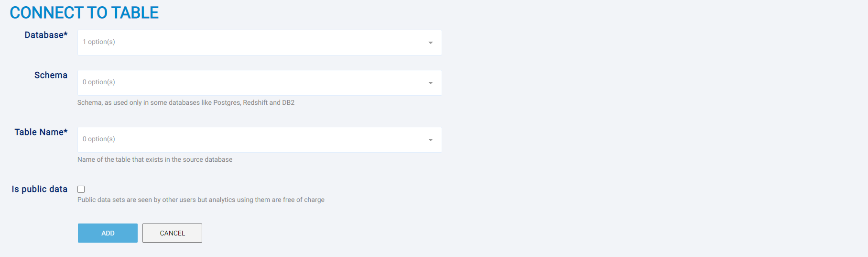Click the '1 option(s)' placeholder text
Image resolution: width=868 pixels, height=257 pixels.
click(x=99, y=42)
